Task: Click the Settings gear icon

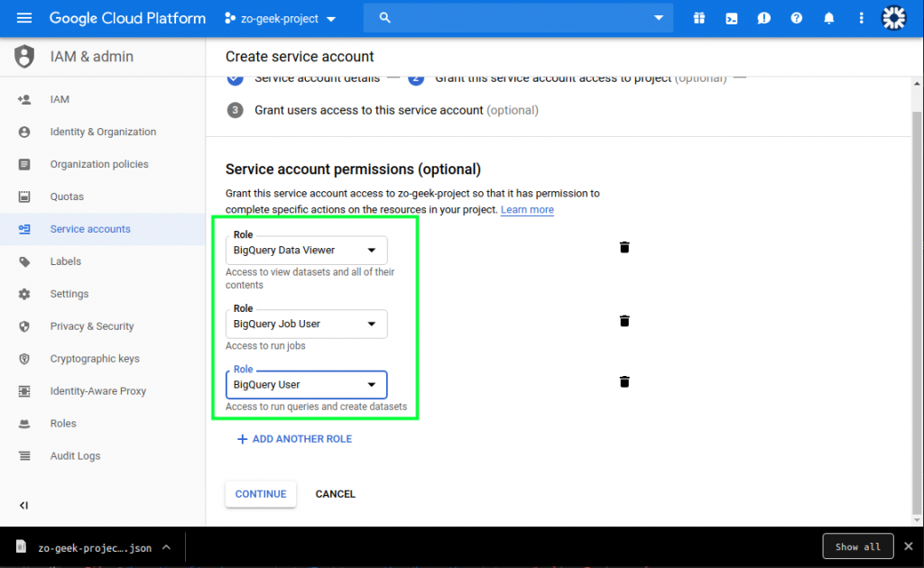Action: (24, 294)
